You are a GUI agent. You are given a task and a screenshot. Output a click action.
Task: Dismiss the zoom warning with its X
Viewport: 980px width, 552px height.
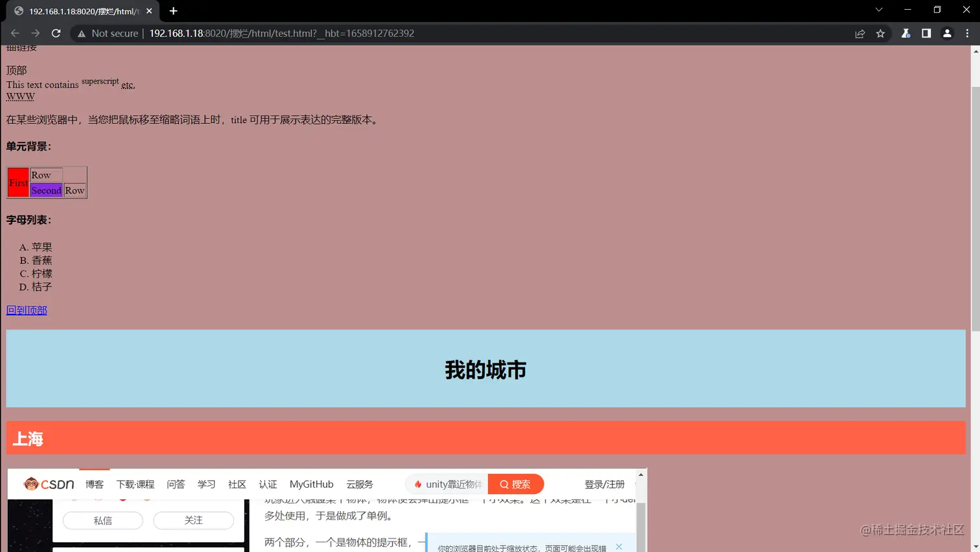tap(618, 546)
